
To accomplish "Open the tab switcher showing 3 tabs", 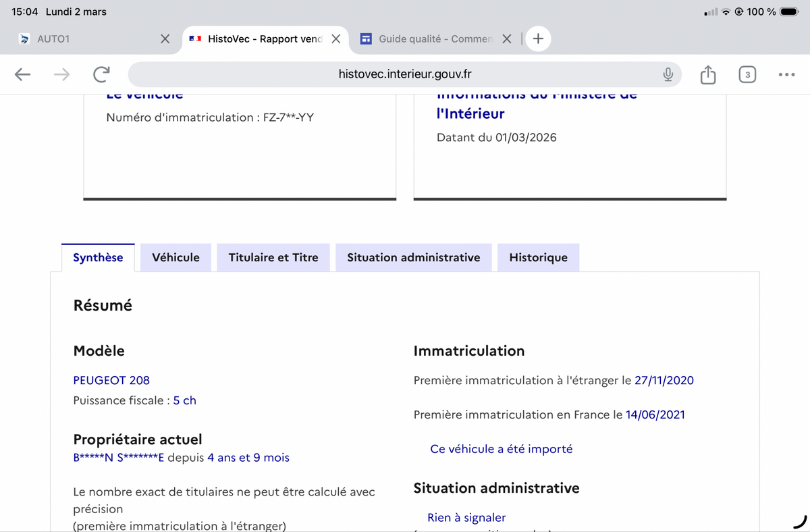I will point(747,74).
